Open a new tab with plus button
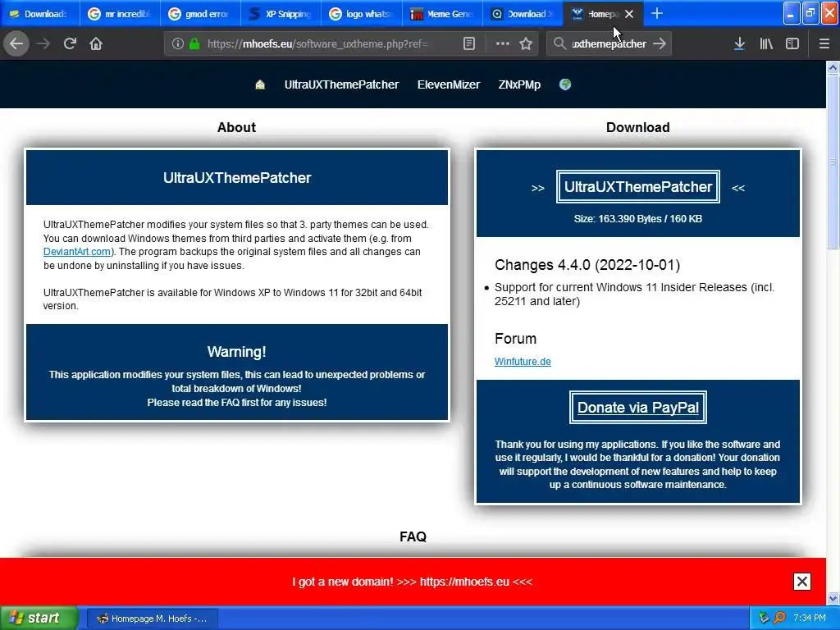The height and width of the screenshot is (630, 840). click(x=657, y=14)
